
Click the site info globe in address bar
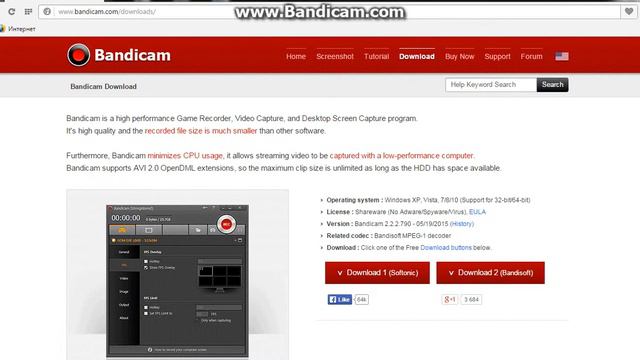point(47,12)
